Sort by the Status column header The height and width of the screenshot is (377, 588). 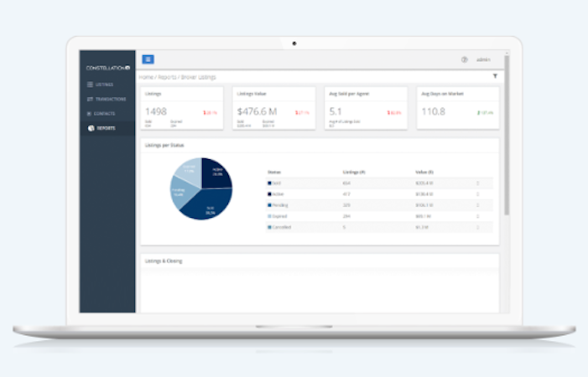tap(274, 173)
